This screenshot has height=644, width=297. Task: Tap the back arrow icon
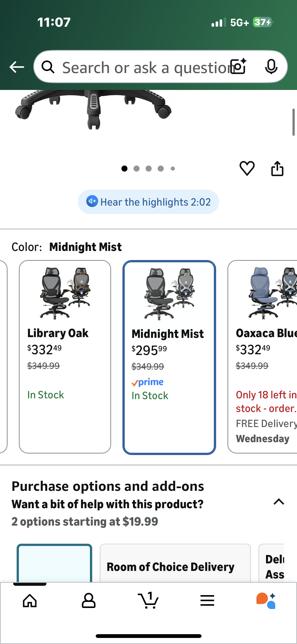pyautogui.click(x=17, y=67)
